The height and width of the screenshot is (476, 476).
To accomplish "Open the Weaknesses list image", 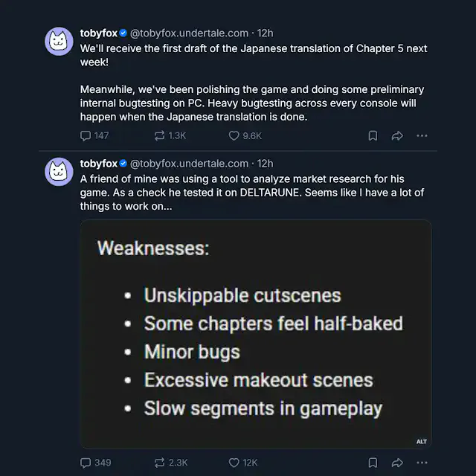I will point(255,335).
